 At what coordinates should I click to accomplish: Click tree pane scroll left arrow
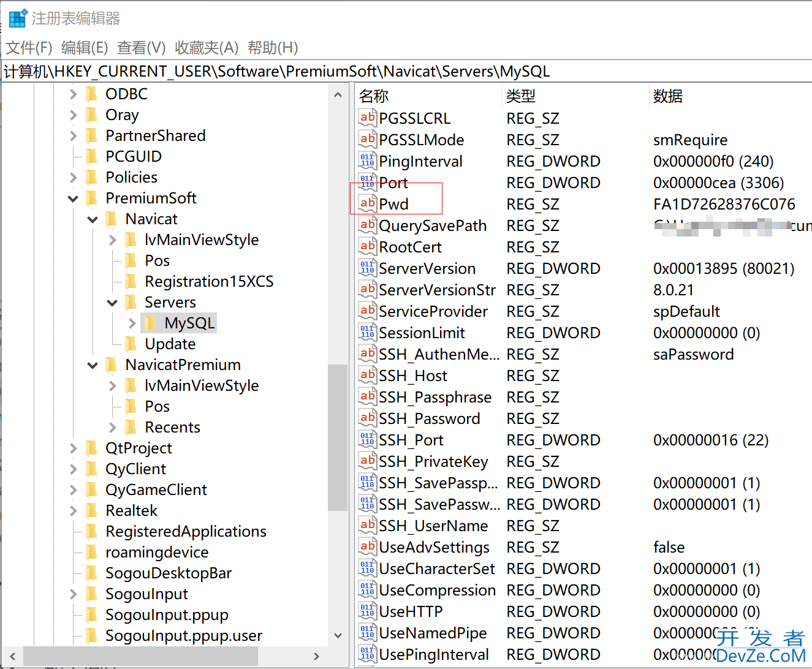pos(12,656)
